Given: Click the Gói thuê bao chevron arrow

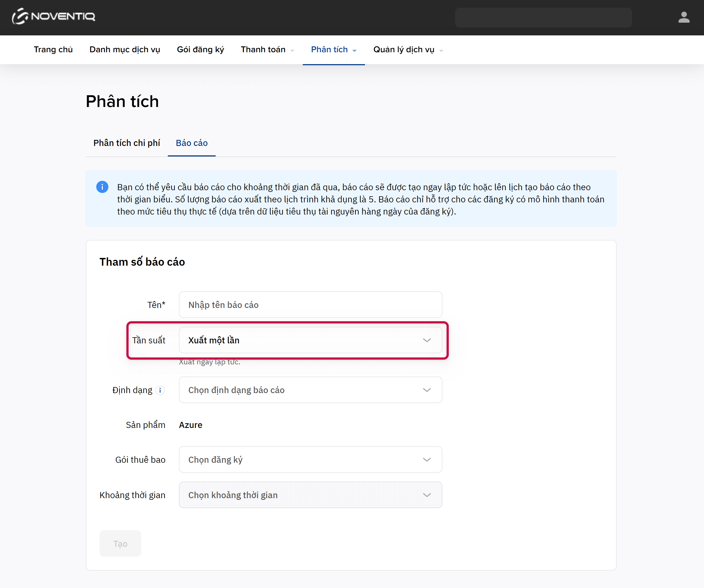Looking at the screenshot, I should [426, 460].
